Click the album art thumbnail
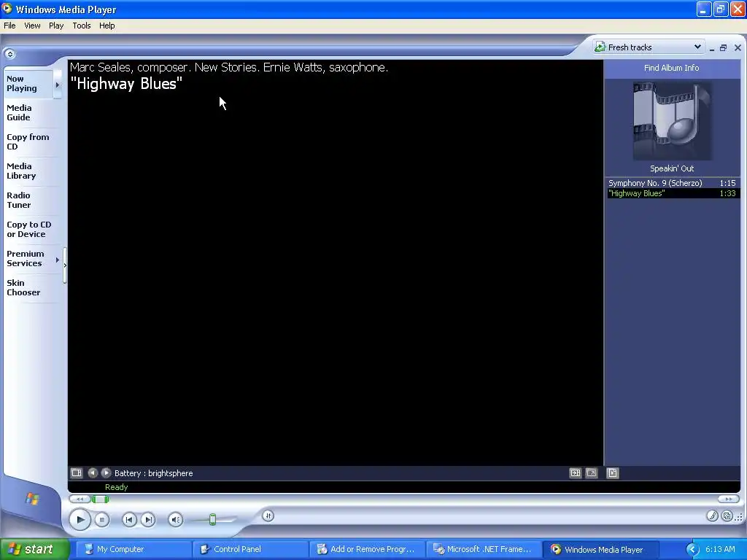747x560 pixels. [x=672, y=121]
